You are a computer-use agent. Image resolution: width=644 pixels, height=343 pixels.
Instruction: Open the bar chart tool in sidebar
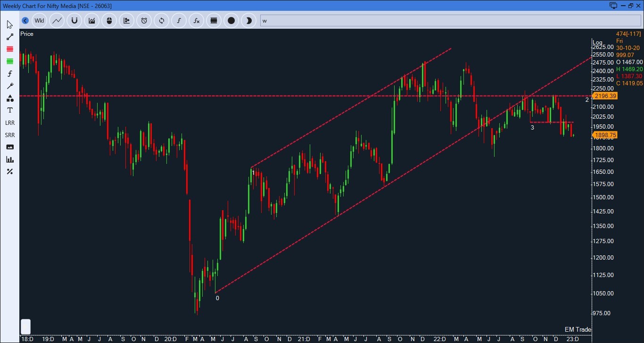point(9,159)
